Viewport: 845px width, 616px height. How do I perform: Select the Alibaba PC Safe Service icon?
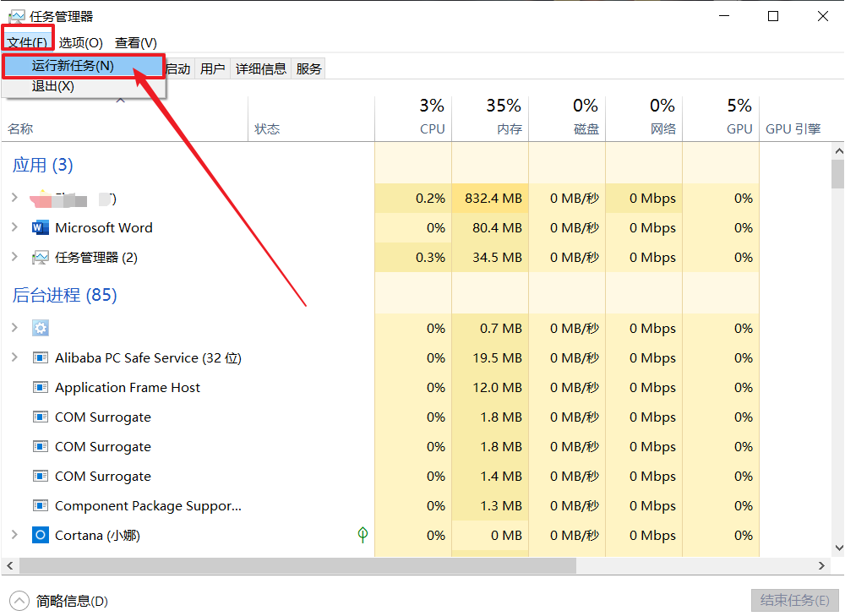(x=40, y=358)
